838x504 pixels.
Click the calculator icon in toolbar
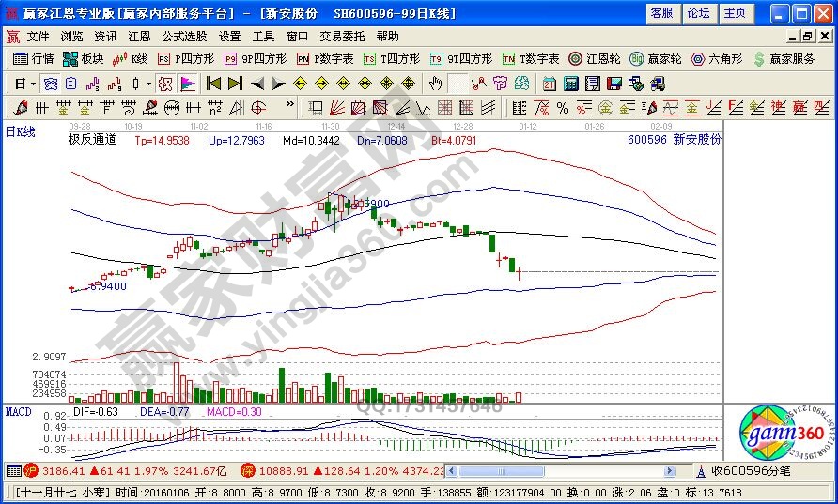571,83
